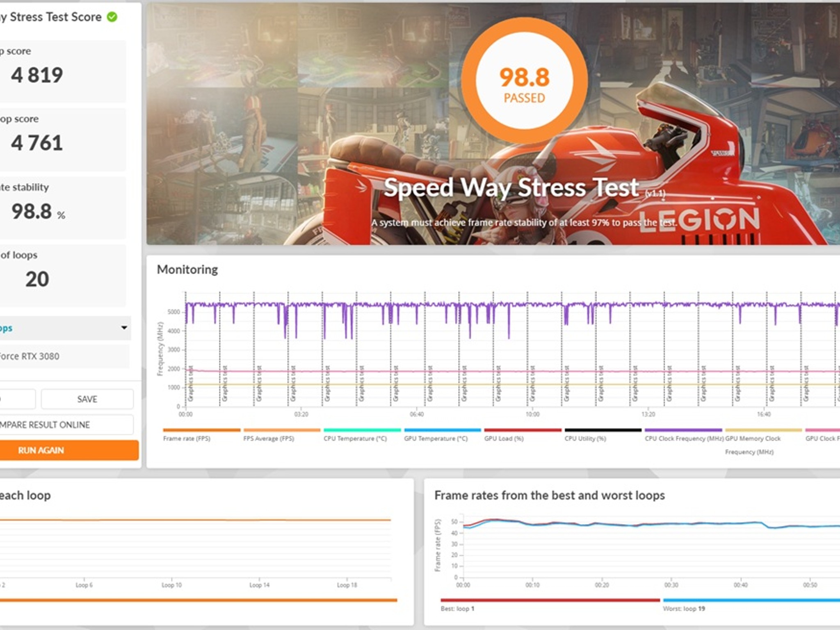Click the 4 819 score value
The height and width of the screenshot is (630, 840).
coord(37,75)
